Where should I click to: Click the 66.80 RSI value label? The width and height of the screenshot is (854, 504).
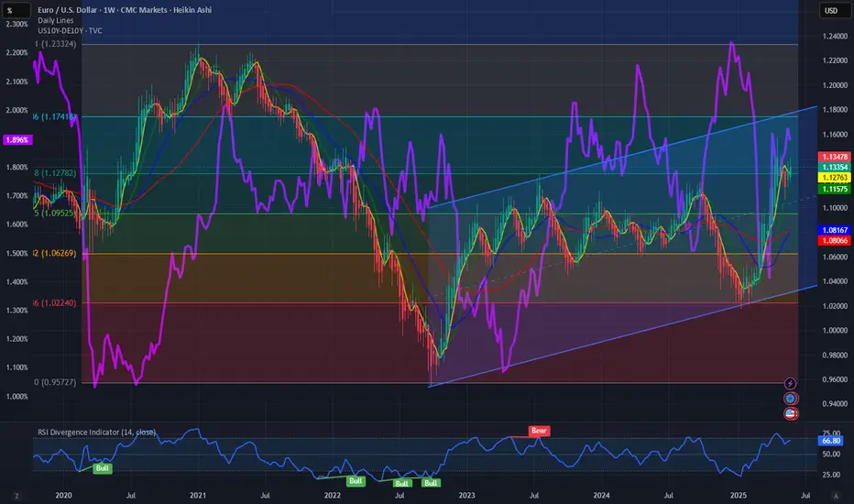pyautogui.click(x=831, y=440)
